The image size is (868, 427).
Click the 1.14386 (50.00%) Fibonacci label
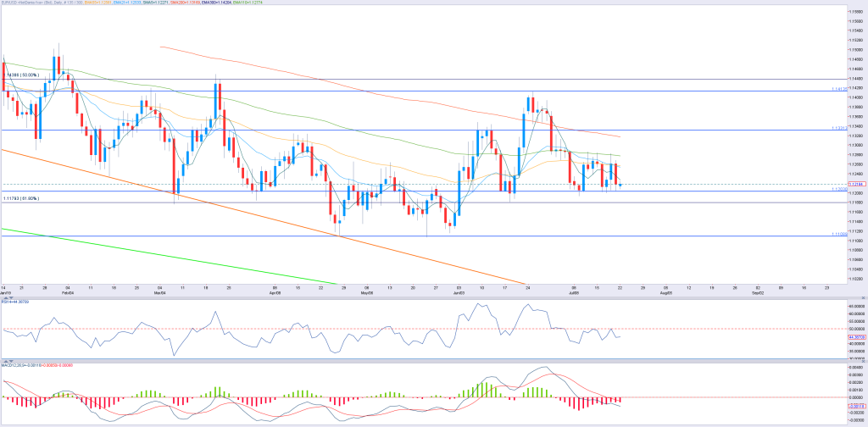pos(21,75)
